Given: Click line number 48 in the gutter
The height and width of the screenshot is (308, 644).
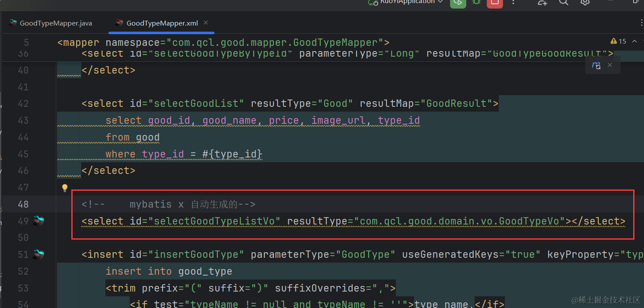Looking at the screenshot, I should (x=23, y=205).
